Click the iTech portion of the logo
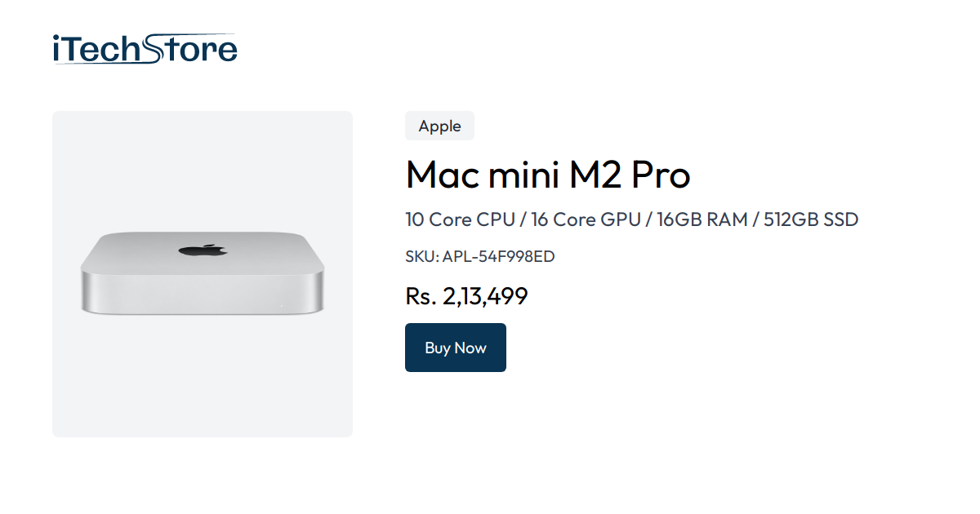980x514 pixels. click(x=98, y=47)
